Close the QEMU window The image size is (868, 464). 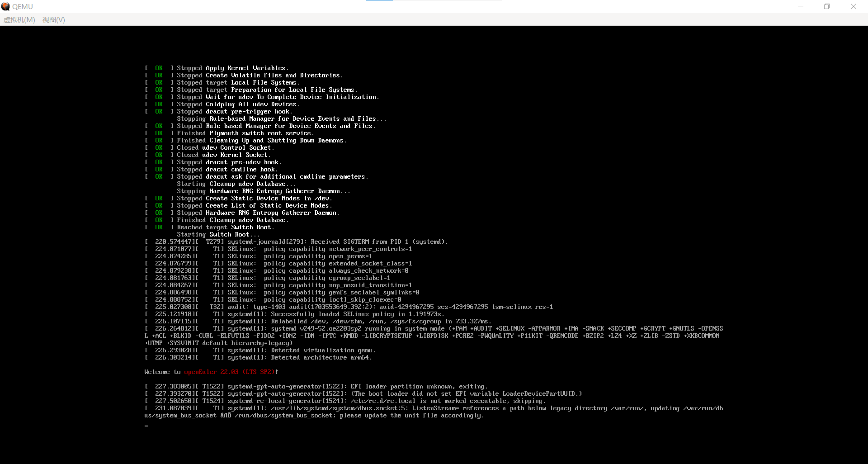tap(854, 6)
